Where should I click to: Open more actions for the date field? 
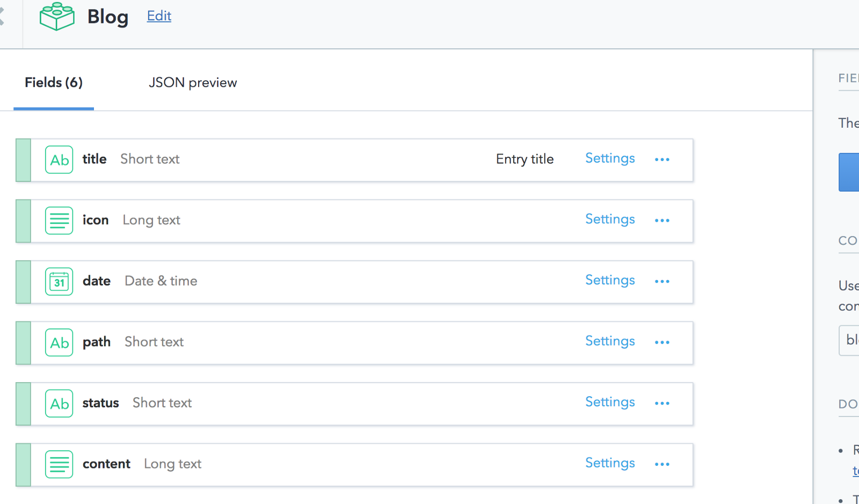click(662, 281)
